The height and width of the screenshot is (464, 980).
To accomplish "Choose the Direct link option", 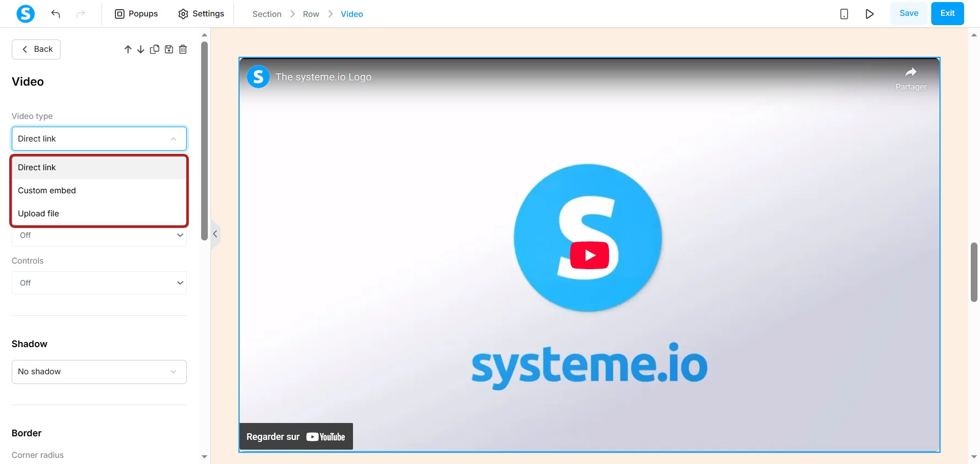I will click(x=99, y=168).
